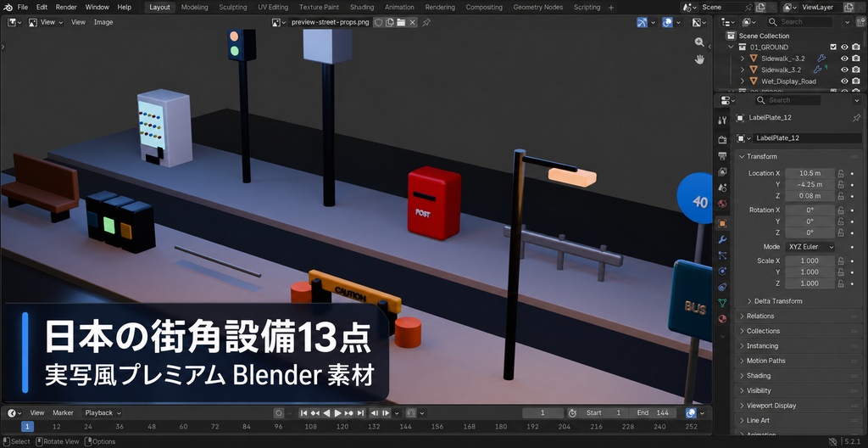Jump to the end frame in the timeline controls
The height and width of the screenshot is (448, 868).
[360, 413]
